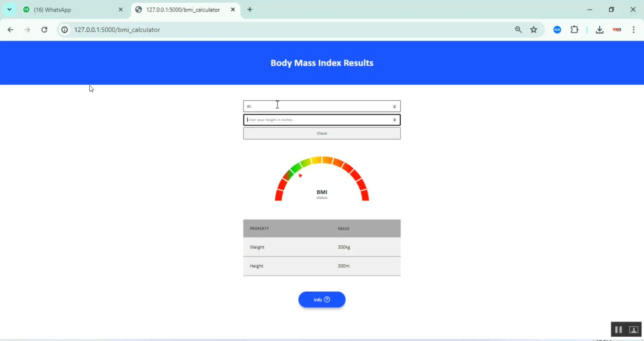Click the stepper arrows on the height field

(x=394, y=120)
